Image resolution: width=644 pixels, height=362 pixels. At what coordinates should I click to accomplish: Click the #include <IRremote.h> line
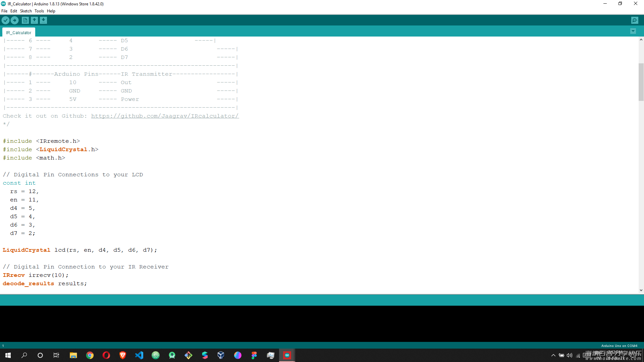[x=41, y=141]
